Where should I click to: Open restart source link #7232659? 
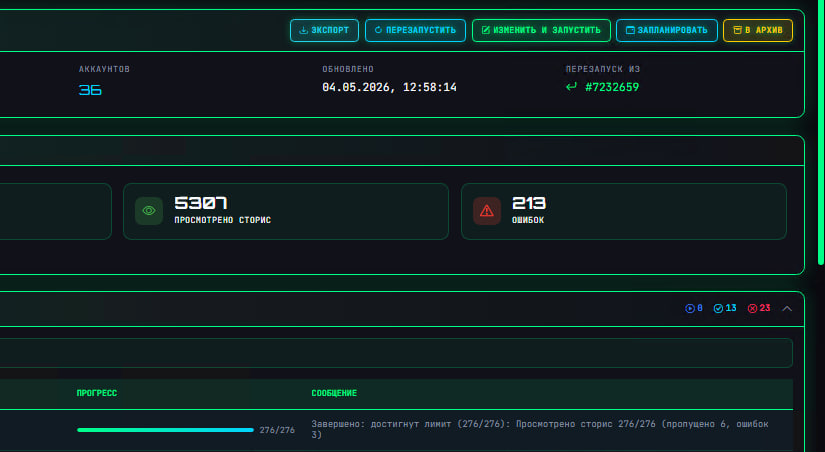pyautogui.click(x=612, y=87)
